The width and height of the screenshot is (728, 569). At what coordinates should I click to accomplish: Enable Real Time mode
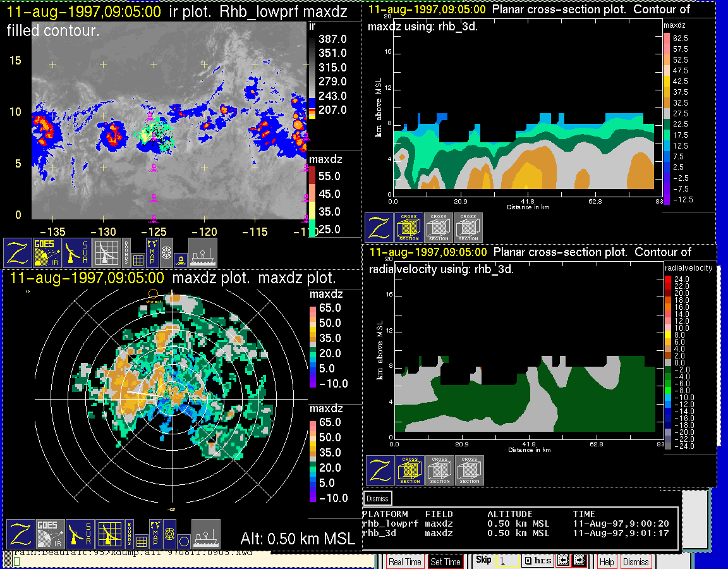pos(404,561)
